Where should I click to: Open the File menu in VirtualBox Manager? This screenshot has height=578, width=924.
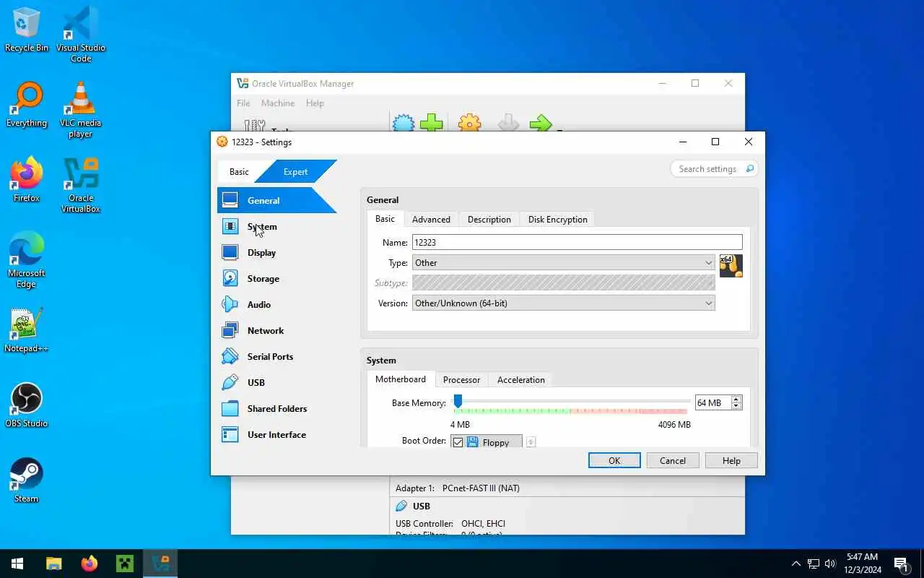click(243, 103)
